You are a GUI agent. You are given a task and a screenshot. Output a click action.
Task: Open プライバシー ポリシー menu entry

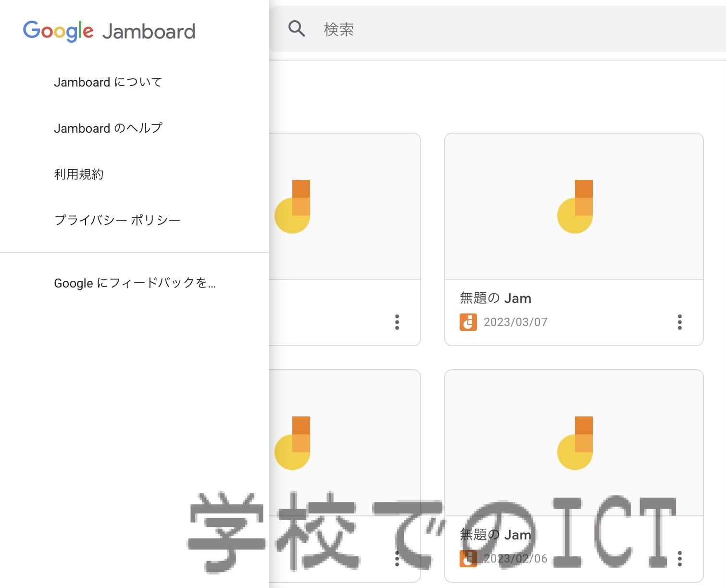tap(117, 220)
